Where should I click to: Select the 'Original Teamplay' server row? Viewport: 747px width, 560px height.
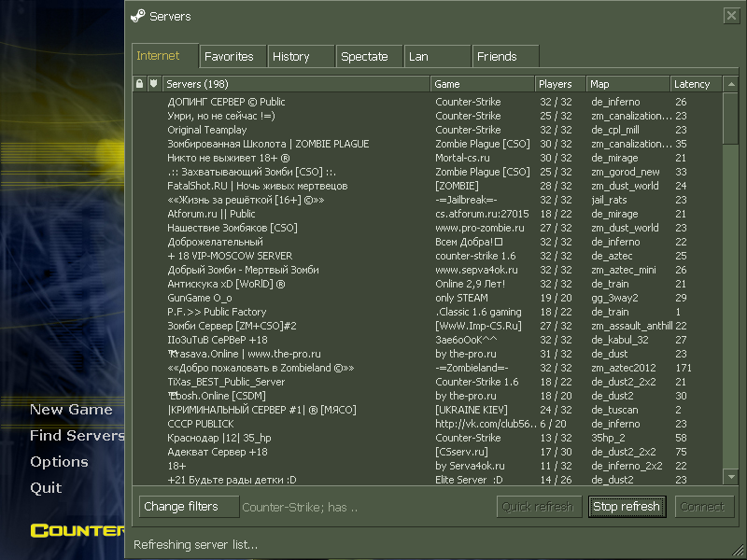click(x=428, y=130)
